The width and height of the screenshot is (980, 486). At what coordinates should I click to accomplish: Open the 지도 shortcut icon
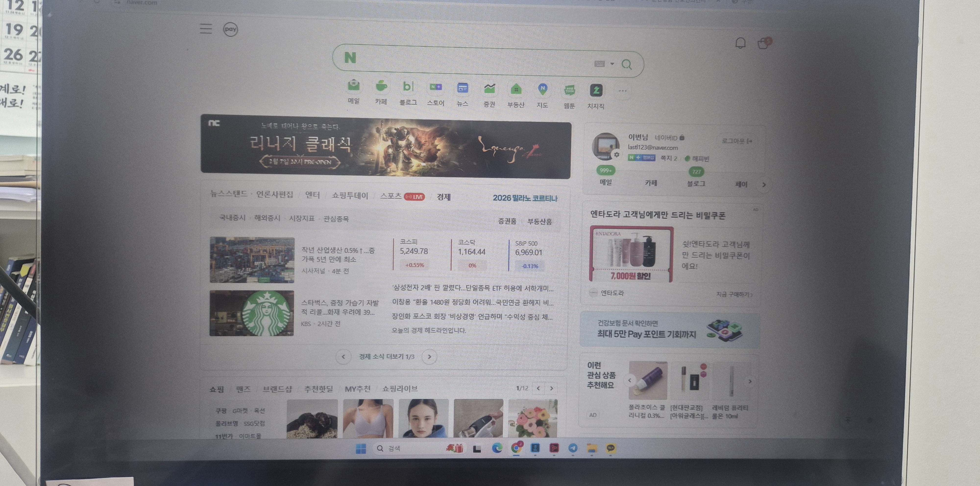(x=542, y=90)
